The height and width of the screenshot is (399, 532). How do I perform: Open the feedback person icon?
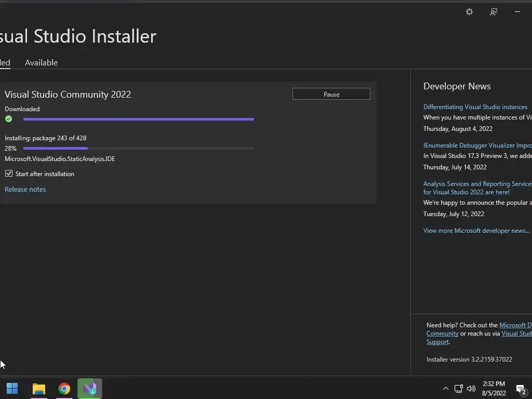pos(494,12)
